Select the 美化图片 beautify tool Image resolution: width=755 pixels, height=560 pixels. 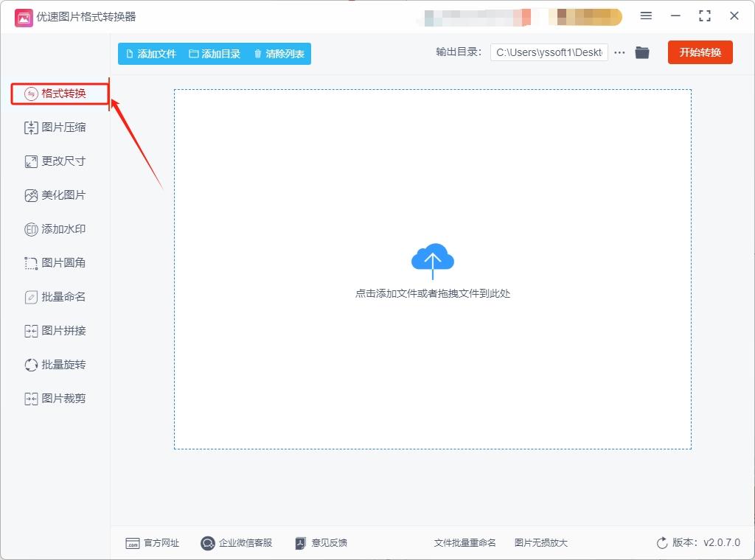pyautogui.click(x=55, y=195)
